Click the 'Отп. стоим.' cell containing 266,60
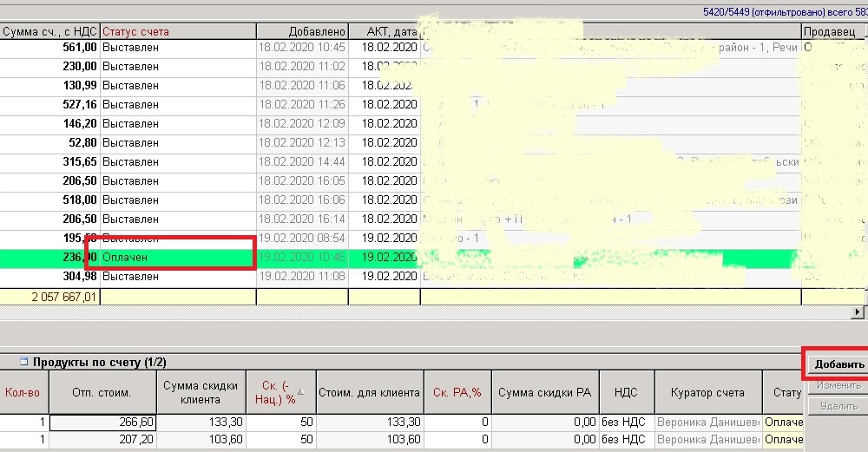868x452 pixels. tap(103, 423)
